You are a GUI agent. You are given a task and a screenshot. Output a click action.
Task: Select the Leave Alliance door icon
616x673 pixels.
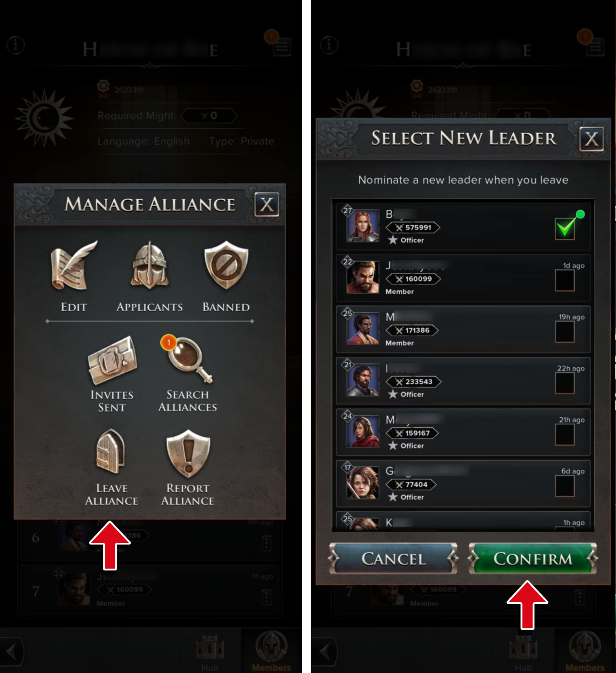click(x=111, y=451)
